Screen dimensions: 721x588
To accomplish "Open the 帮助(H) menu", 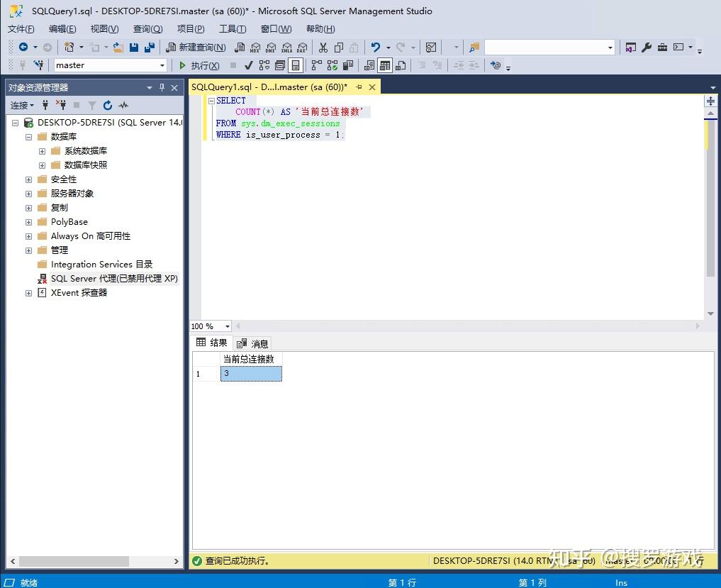I will pos(320,29).
